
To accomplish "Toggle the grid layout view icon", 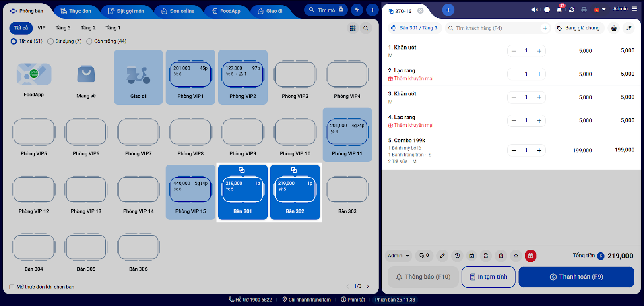I will pos(353,28).
